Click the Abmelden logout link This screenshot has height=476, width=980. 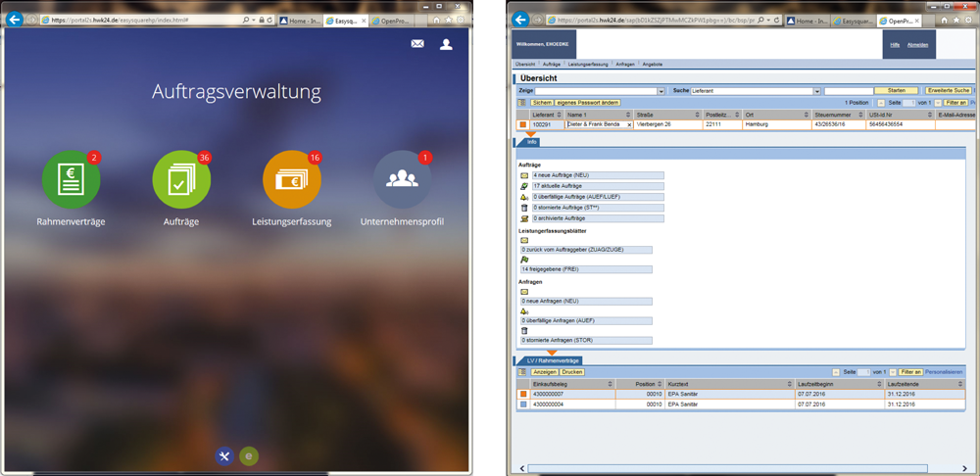click(917, 44)
